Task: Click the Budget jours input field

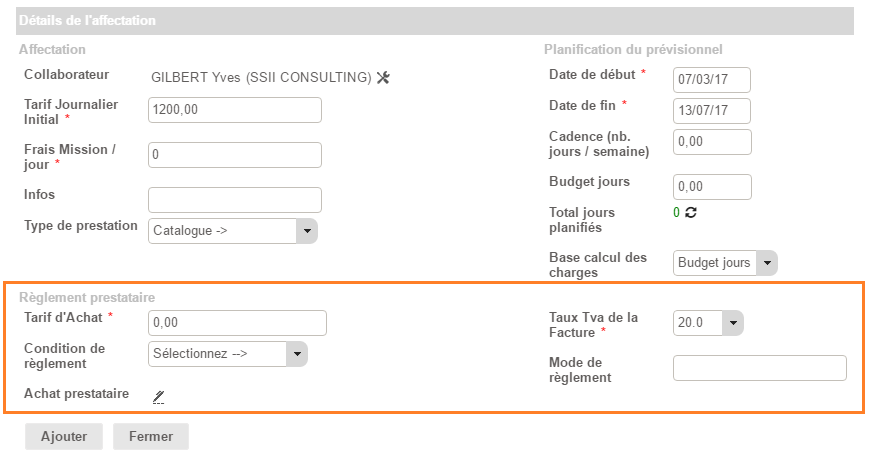Action: coord(712,187)
